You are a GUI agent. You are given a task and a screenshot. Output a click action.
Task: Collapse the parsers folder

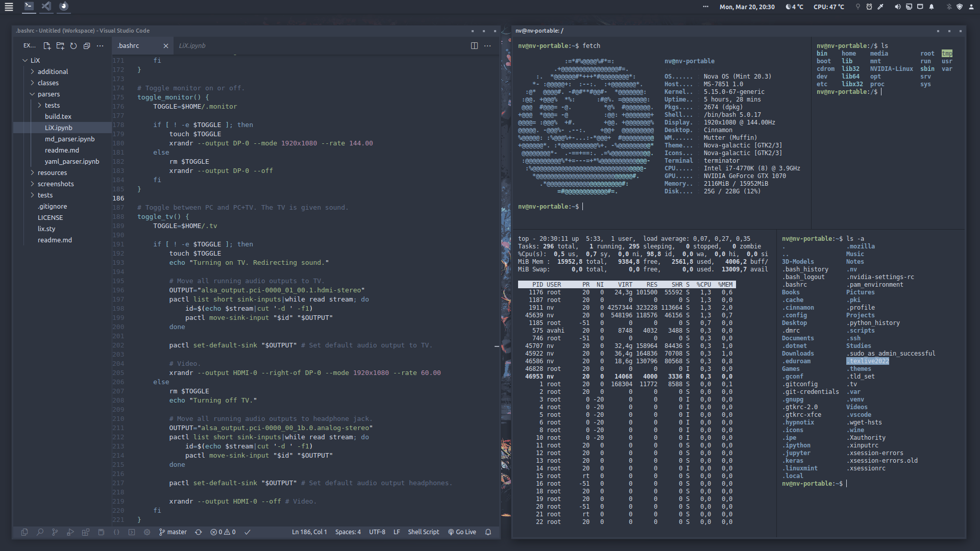(x=48, y=94)
